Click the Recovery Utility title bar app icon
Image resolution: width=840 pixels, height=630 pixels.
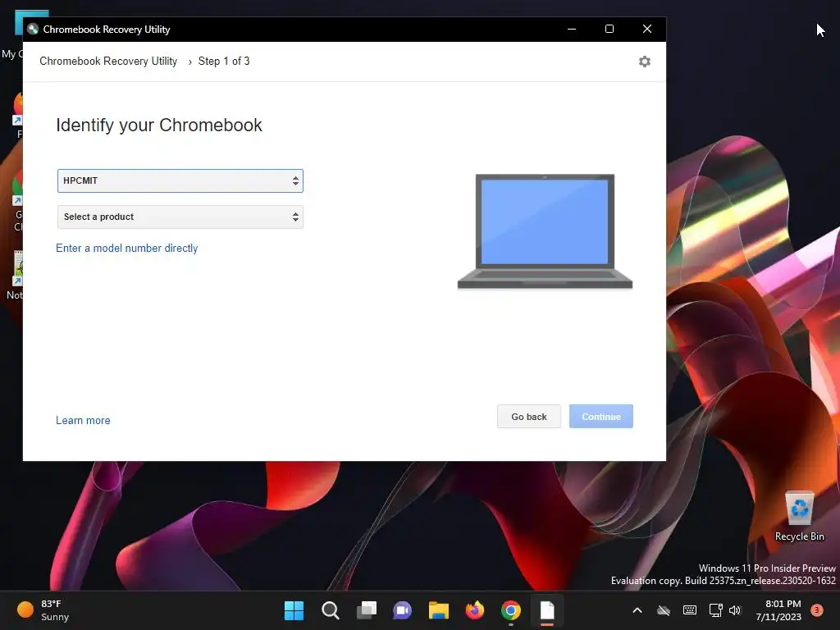coord(33,29)
